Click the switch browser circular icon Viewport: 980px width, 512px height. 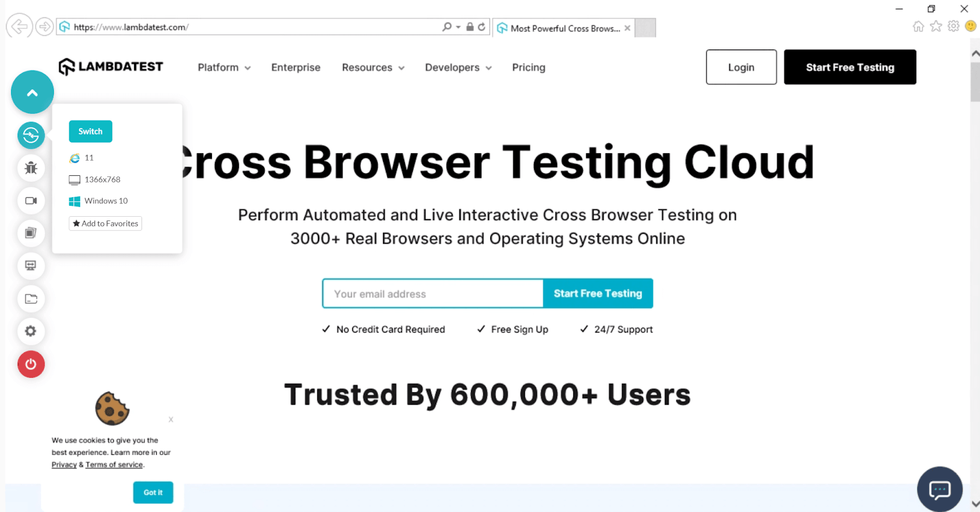point(31,135)
